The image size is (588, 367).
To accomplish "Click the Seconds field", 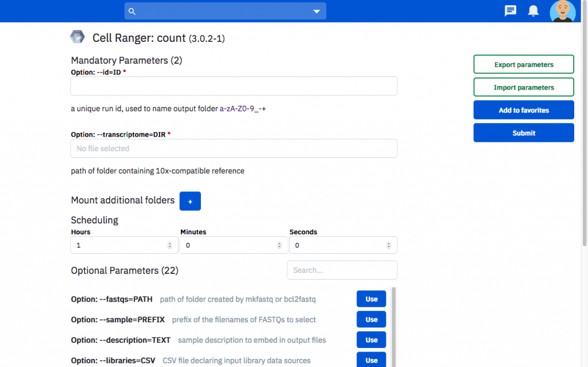I will click(x=343, y=245).
